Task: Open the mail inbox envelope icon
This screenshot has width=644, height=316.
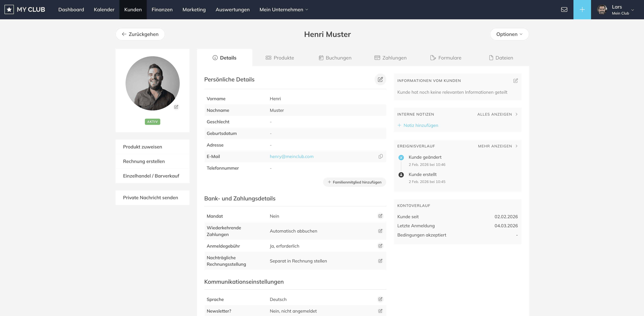Action: [x=564, y=10]
